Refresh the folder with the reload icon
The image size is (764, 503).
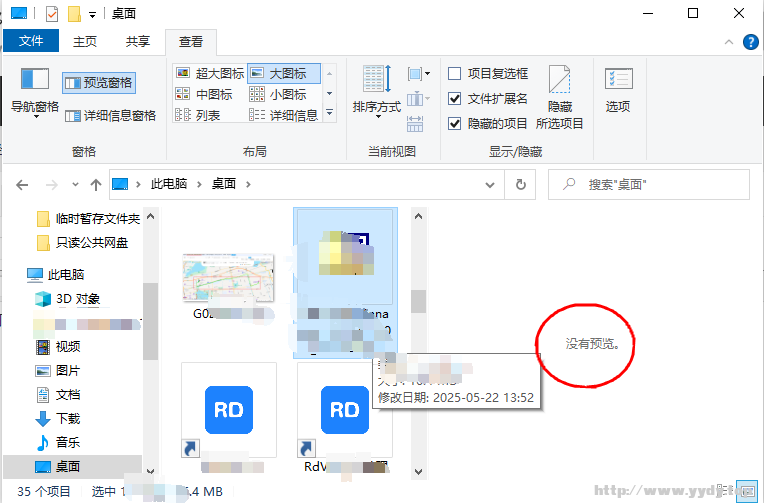(x=521, y=185)
